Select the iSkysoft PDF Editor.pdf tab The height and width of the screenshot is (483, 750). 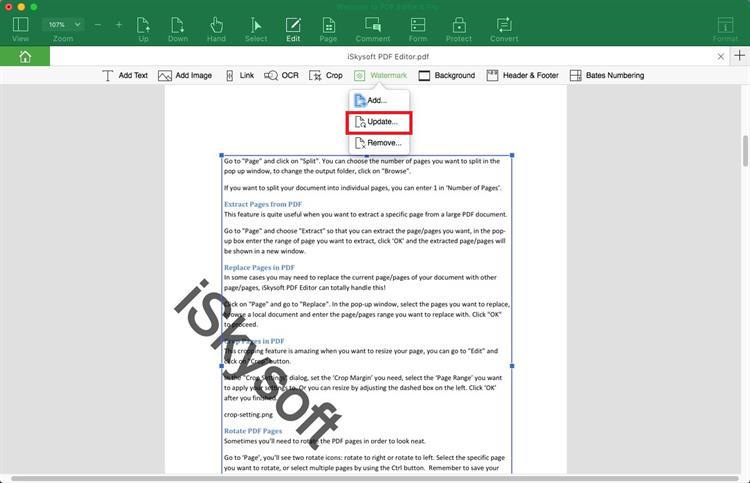click(x=388, y=56)
